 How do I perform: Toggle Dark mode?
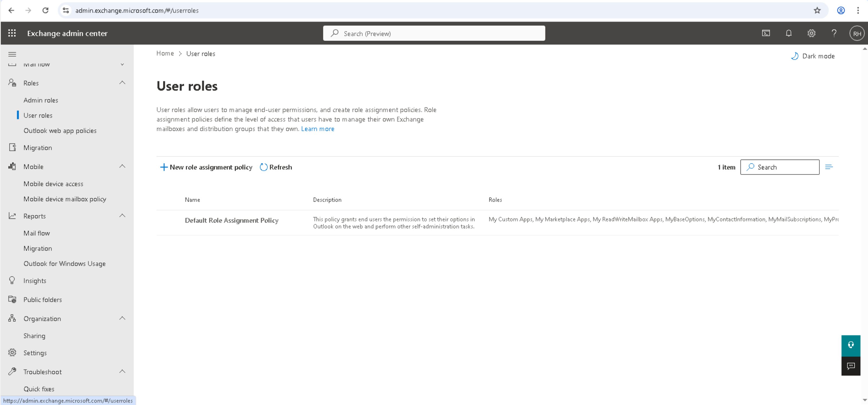(x=813, y=56)
